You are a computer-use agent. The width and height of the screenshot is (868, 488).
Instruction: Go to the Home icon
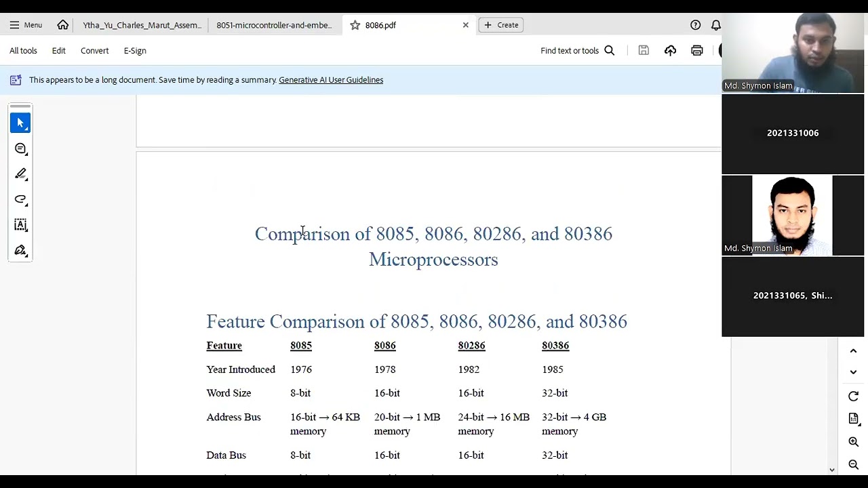point(63,25)
